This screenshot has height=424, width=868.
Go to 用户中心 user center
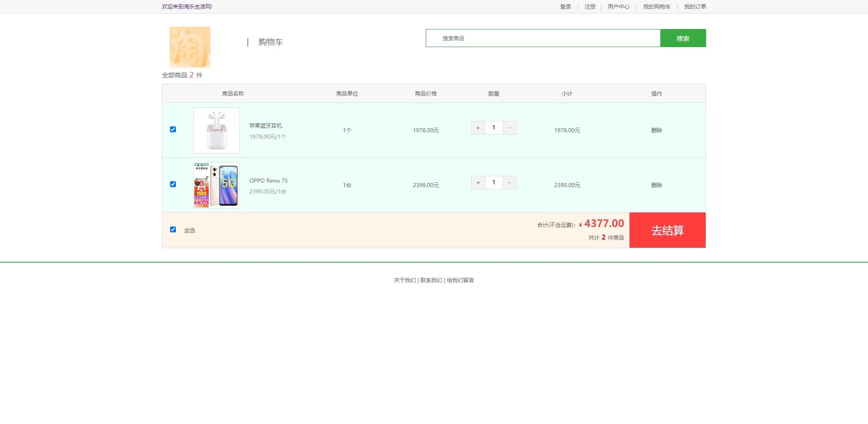(619, 7)
